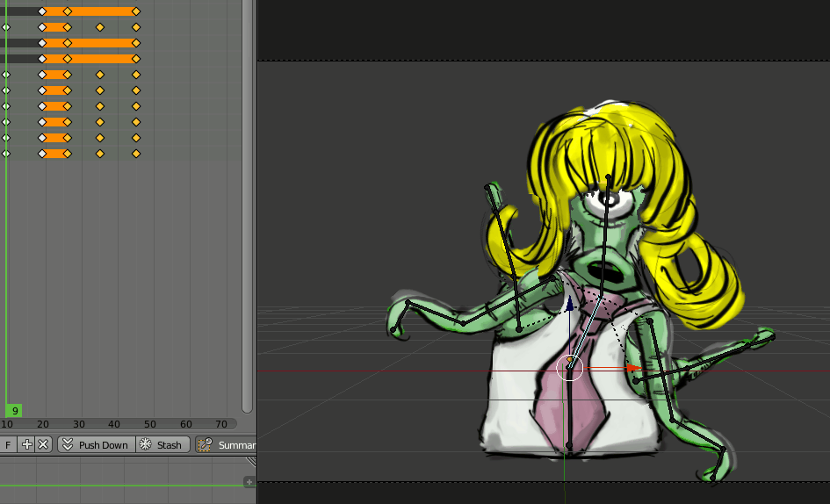The image size is (830, 504).
Task: Click the white circle manipulator center
Action: (x=570, y=368)
